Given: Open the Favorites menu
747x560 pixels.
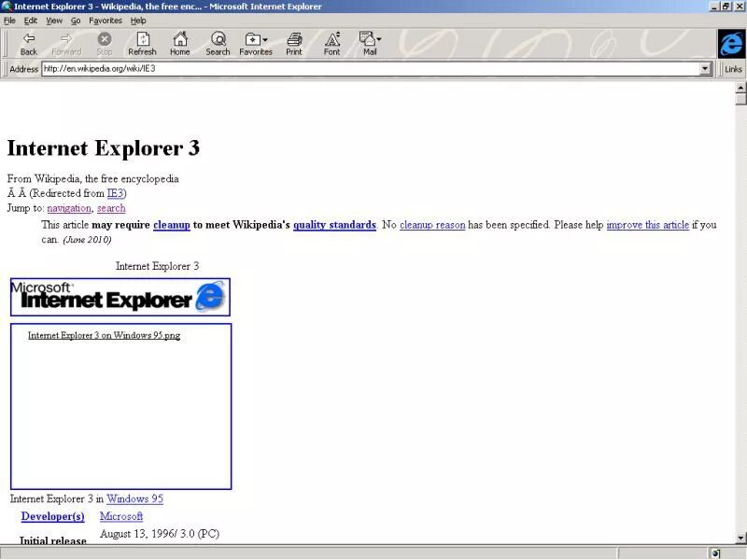Looking at the screenshot, I should (106, 21).
